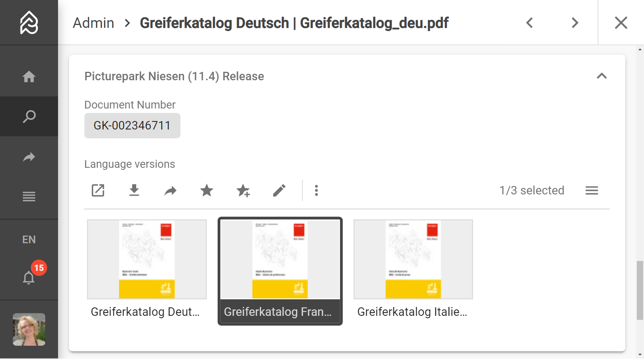Open selected item in new window

pos(98,190)
